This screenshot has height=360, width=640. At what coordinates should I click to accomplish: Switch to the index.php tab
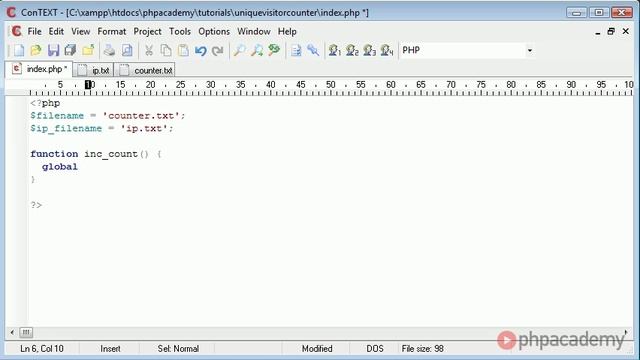click(39, 69)
